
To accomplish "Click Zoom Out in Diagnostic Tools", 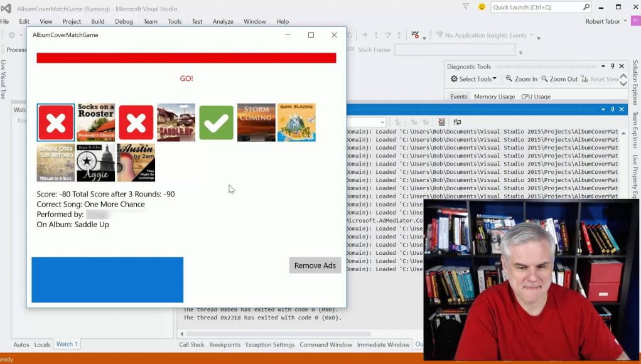I will coord(559,79).
